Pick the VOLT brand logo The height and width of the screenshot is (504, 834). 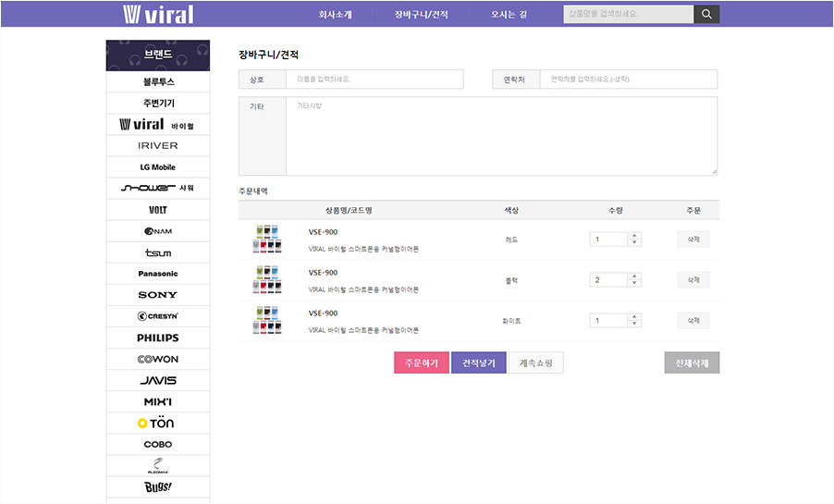[x=158, y=210]
